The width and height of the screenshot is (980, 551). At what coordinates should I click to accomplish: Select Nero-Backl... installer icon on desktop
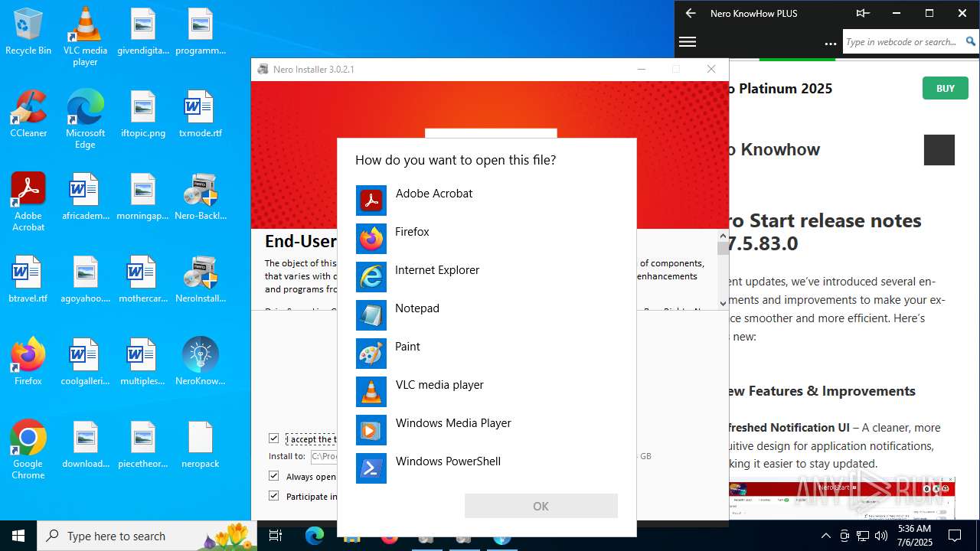coord(201,197)
